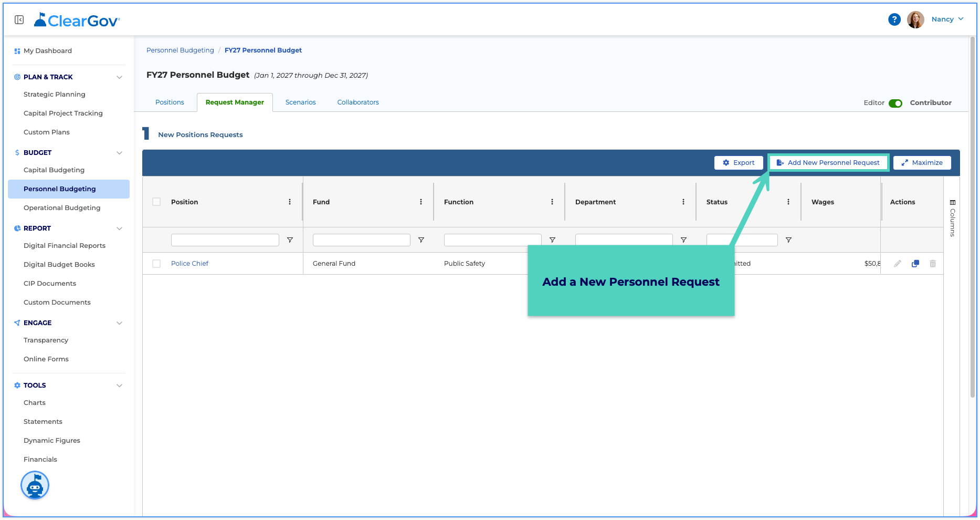Open the Scenarios tab
The width and height of the screenshot is (980, 520).
pyautogui.click(x=301, y=102)
